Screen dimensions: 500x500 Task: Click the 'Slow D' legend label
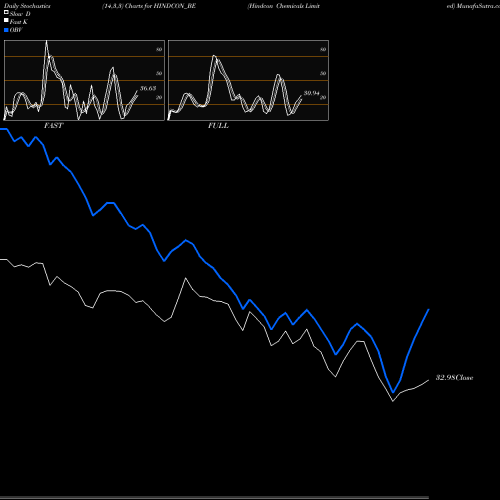point(20,14)
